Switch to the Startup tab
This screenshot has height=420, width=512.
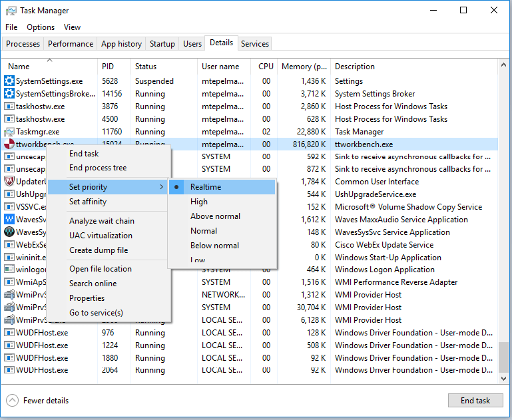pyautogui.click(x=162, y=44)
